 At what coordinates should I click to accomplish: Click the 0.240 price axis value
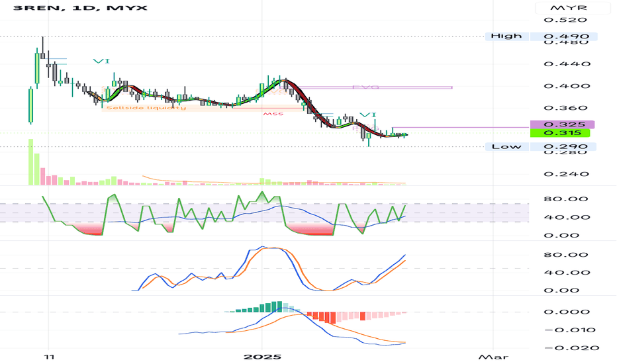point(567,174)
